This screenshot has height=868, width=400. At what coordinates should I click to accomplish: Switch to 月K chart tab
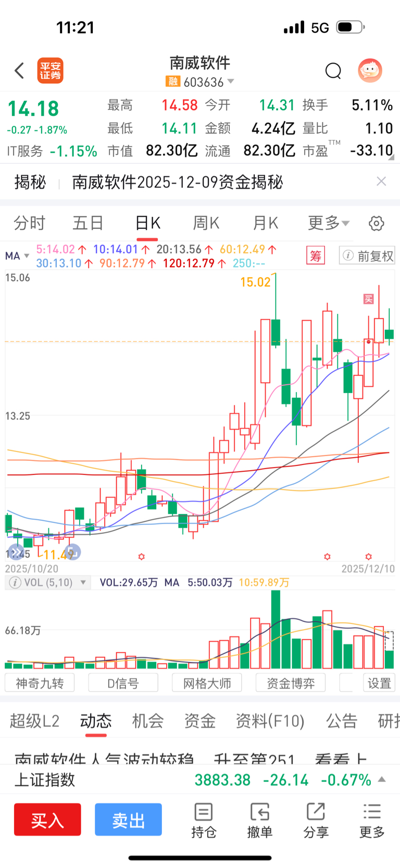point(265,223)
